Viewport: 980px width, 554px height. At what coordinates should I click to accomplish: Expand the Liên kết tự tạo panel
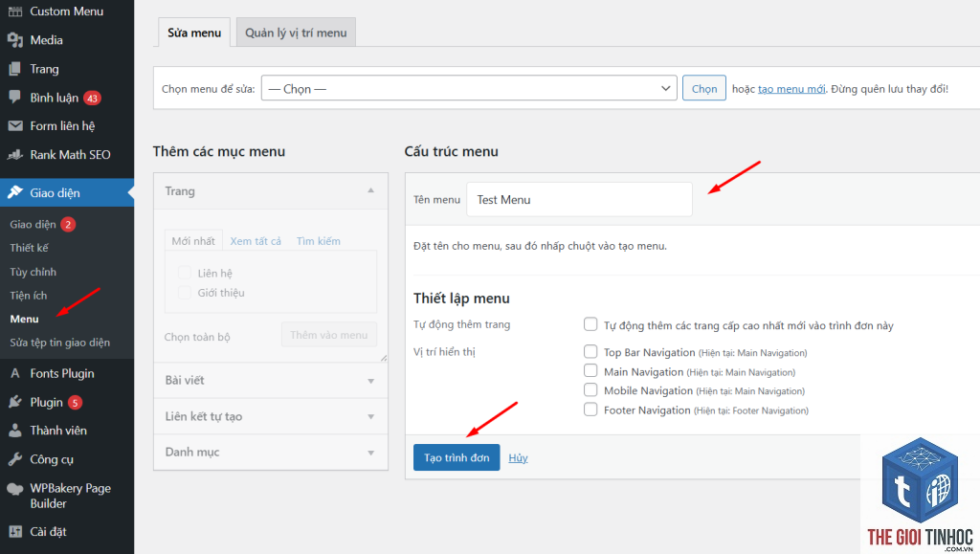point(271,416)
